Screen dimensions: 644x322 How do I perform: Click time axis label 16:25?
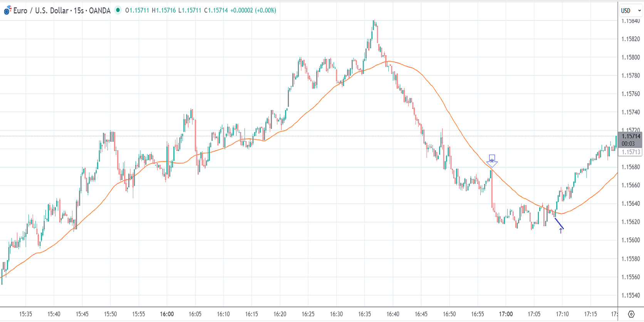point(308,314)
